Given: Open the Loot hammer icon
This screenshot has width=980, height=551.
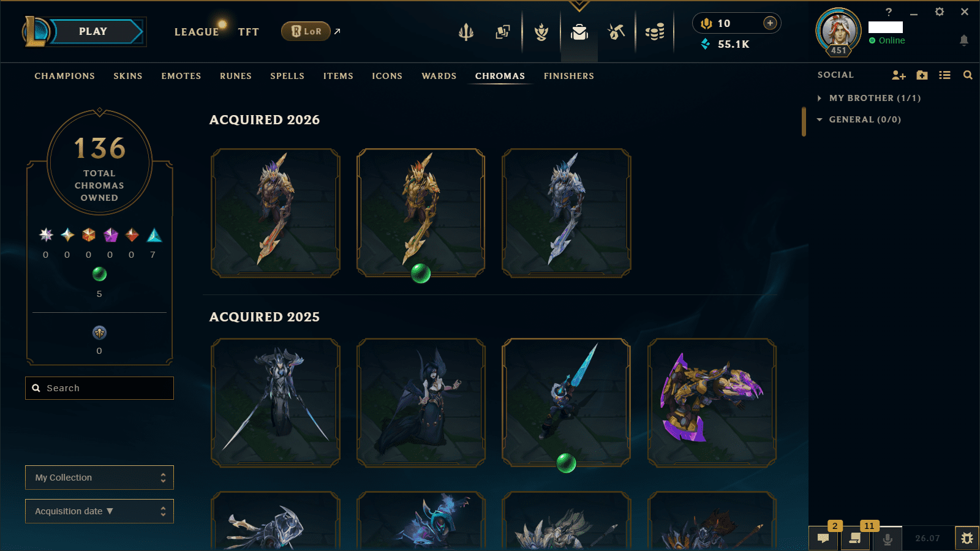Looking at the screenshot, I should pyautogui.click(x=616, y=32).
